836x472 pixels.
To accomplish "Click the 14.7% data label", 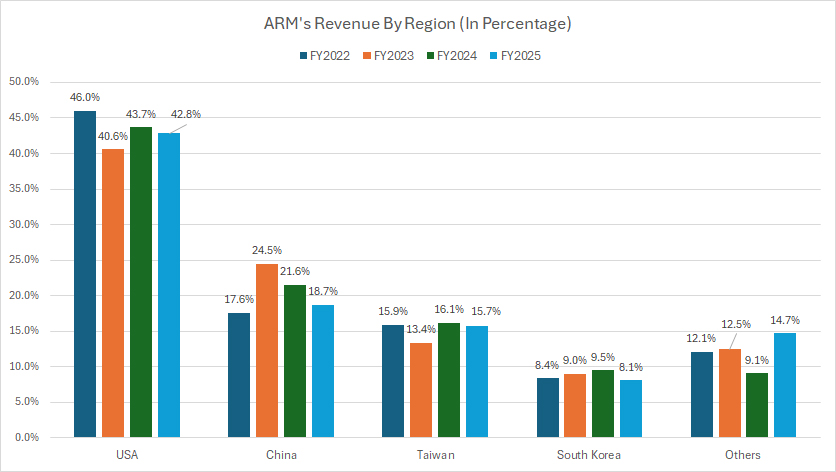I will coord(785,321).
